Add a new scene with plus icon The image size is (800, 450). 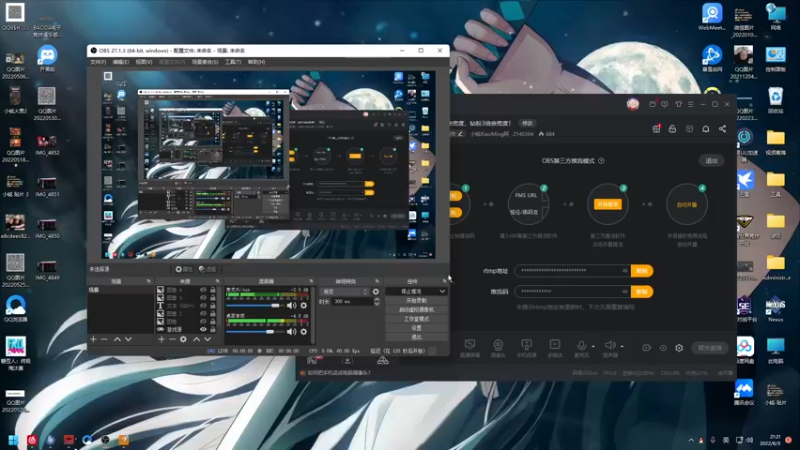[x=93, y=339]
